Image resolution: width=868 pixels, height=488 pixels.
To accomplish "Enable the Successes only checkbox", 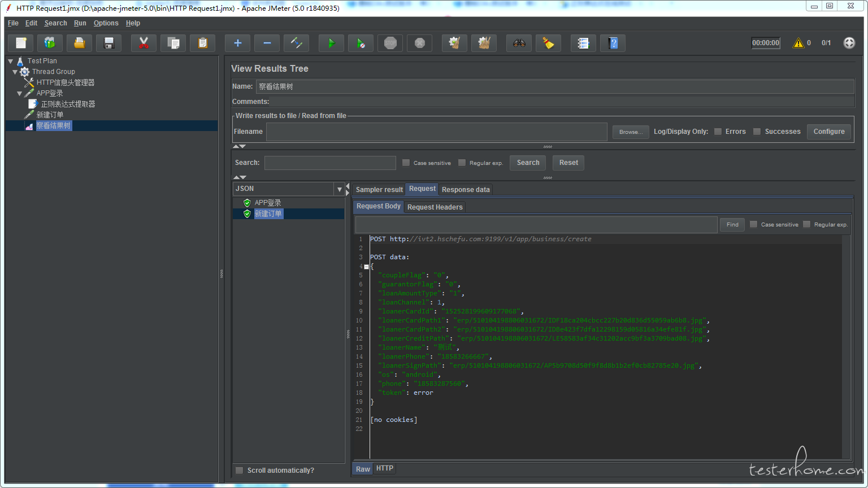I will tap(757, 132).
